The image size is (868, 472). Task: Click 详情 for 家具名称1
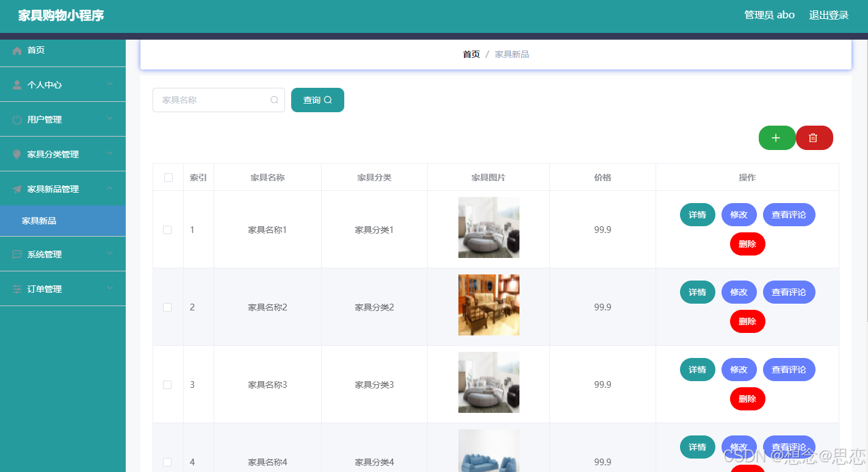(x=698, y=215)
